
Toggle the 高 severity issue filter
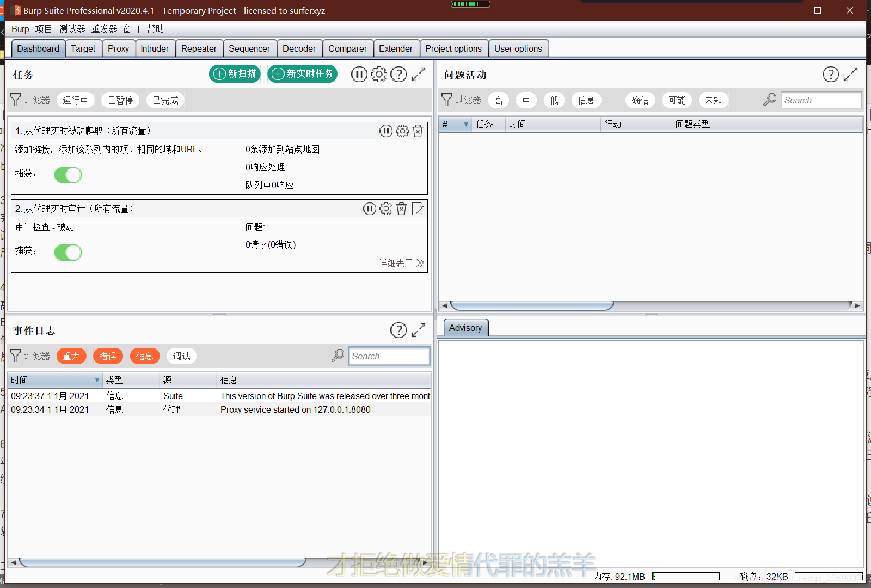498,100
